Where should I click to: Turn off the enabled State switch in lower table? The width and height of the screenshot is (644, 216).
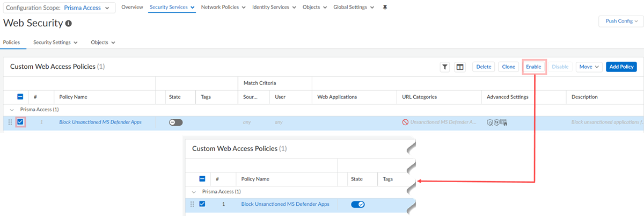tap(357, 204)
